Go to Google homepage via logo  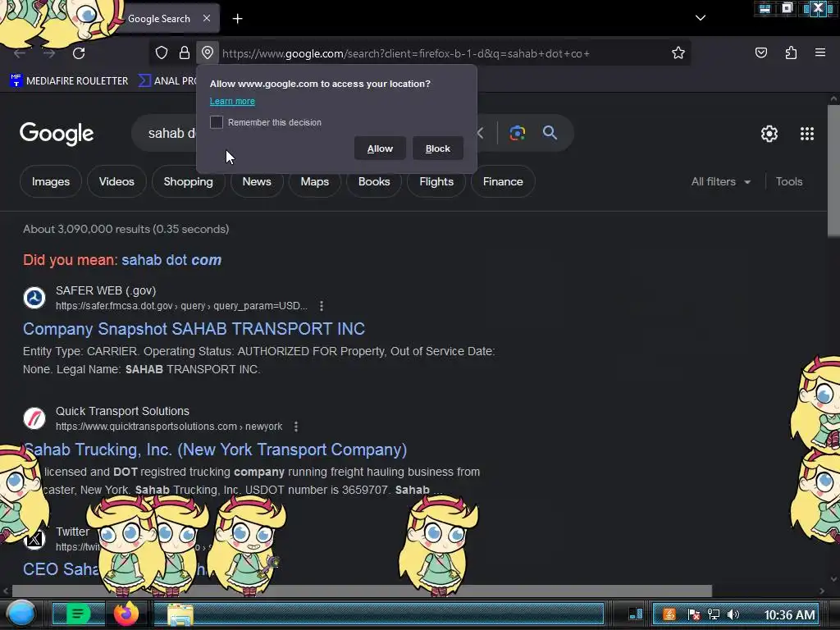[57, 134]
